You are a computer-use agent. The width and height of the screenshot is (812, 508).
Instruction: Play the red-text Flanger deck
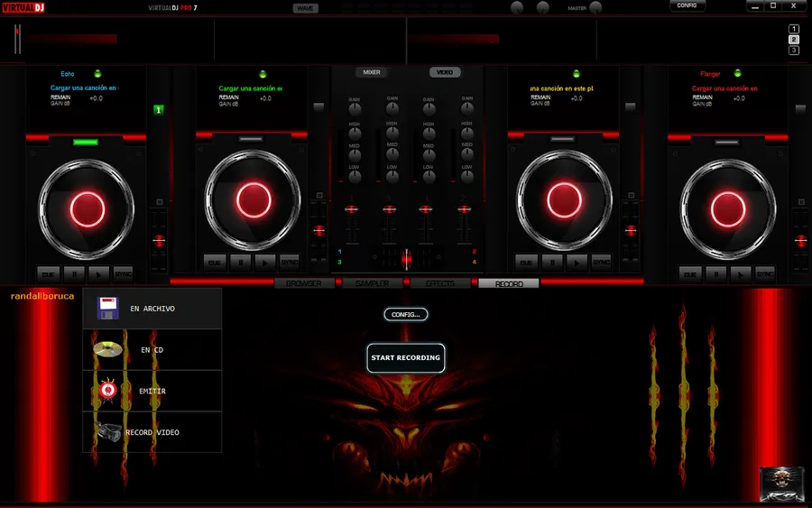[741, 274]
